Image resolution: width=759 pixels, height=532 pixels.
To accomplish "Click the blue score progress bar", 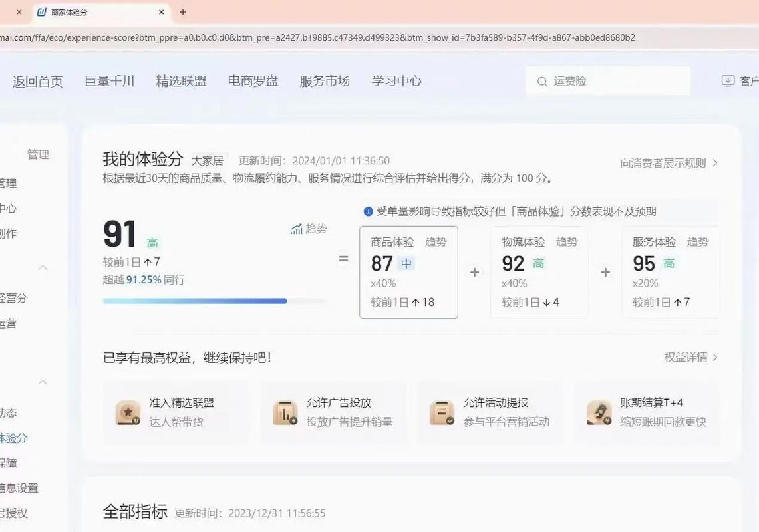I will (194, 301).
